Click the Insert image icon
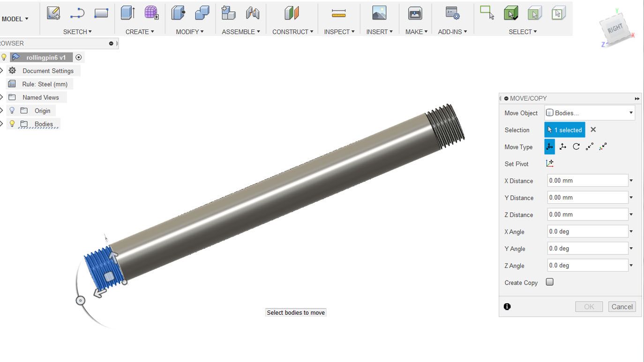The height and width of the screenshot is (362, 644). pos(379,13)
